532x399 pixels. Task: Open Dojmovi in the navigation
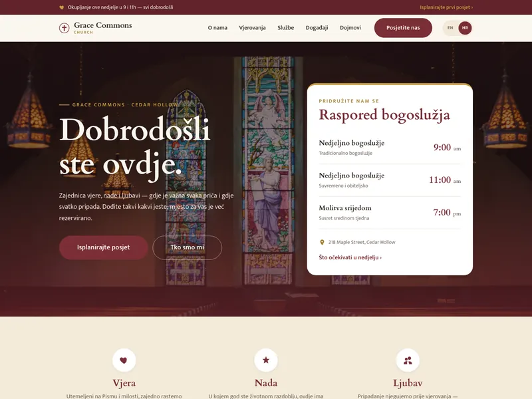(x=350, y=28)
